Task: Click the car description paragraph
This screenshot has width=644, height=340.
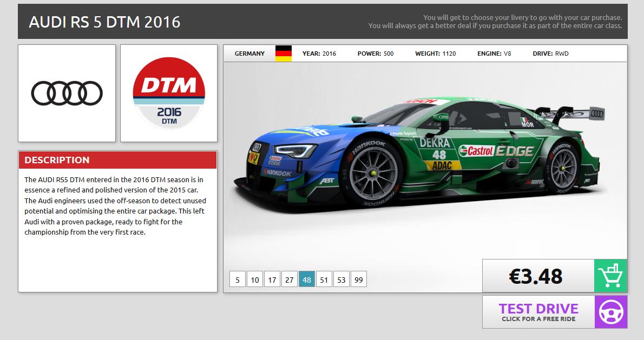Action: pyautogui.click(x=115, y=206)
